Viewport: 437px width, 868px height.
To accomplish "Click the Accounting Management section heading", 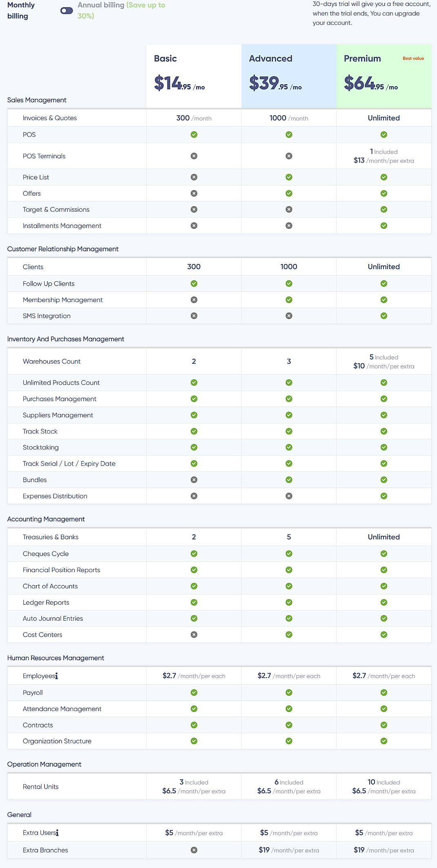I will [46, 519].
